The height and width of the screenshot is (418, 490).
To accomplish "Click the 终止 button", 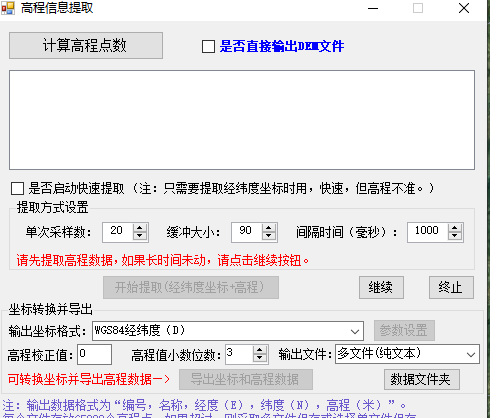I will click(451, 287).
